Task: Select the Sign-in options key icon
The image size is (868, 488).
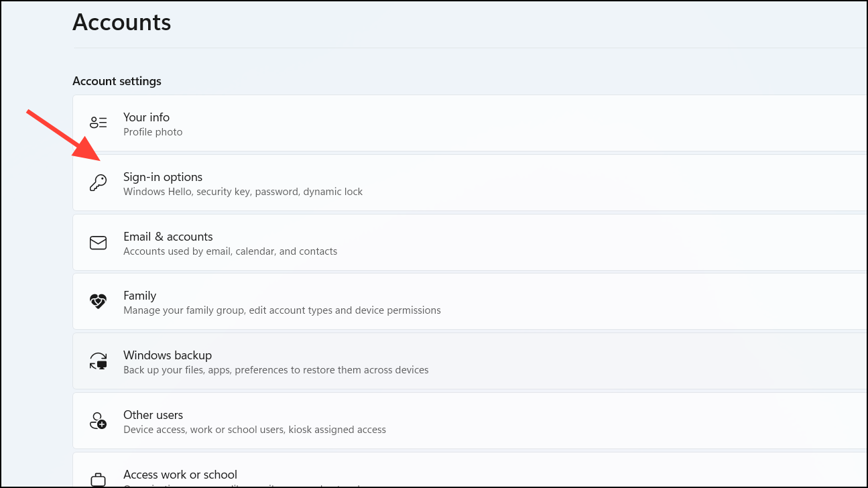Action: point(98,182)
